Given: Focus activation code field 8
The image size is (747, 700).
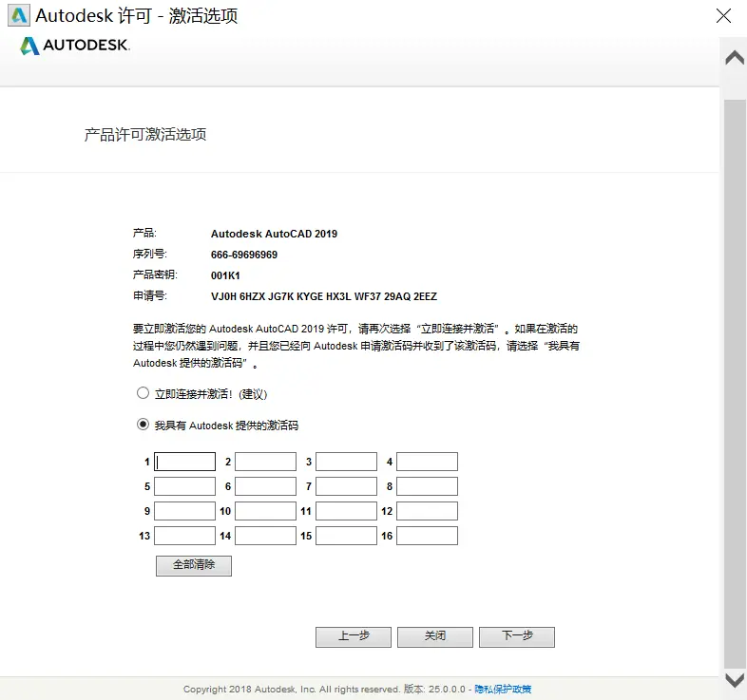Looking at the screenshot, I should [x=427, y=486].
